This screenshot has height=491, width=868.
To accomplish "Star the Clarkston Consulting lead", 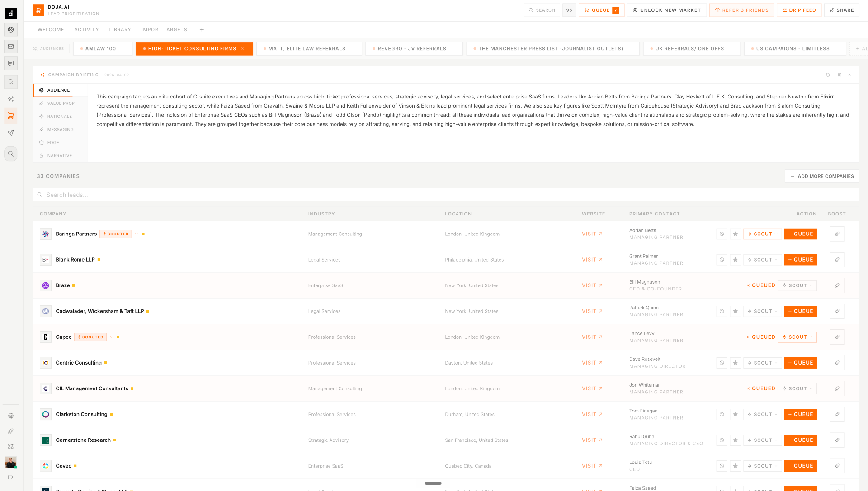I will [x=736, y=414].
